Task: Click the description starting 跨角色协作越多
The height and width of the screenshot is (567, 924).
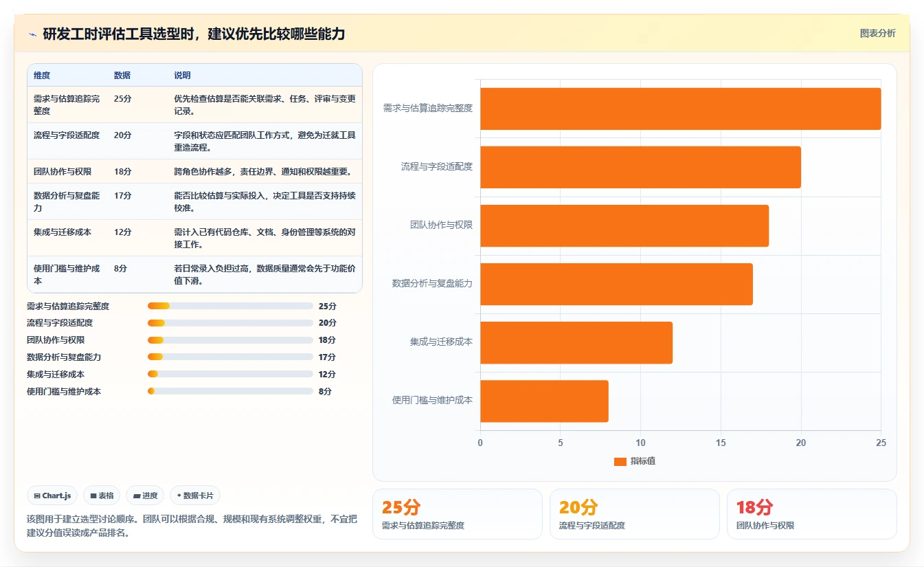Action: pos(263,172)
